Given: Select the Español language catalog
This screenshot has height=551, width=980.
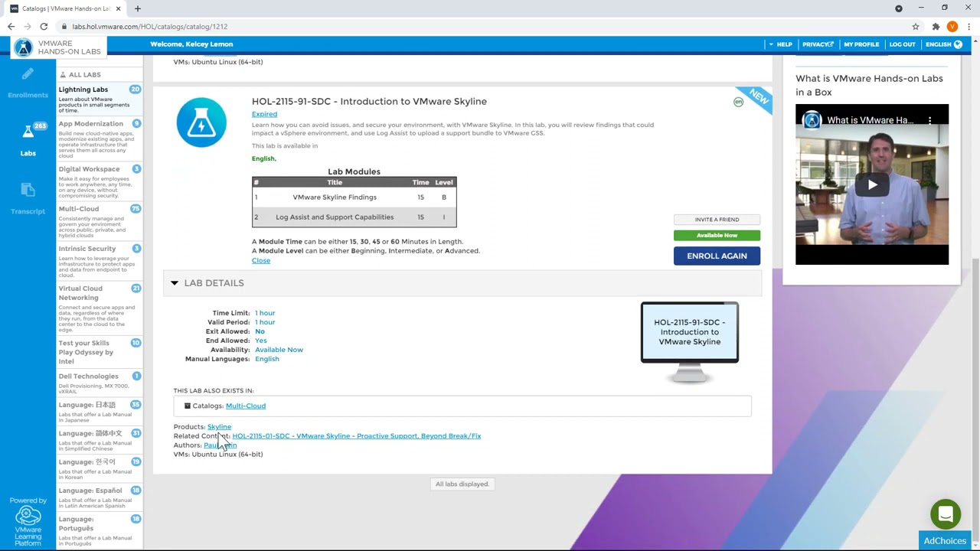Looking at the screenshot, I should tap(100, 497).
